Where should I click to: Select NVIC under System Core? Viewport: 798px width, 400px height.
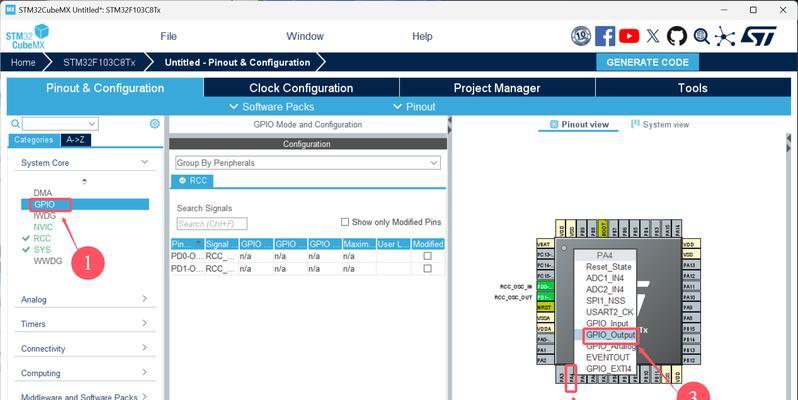tap(43, 227)
